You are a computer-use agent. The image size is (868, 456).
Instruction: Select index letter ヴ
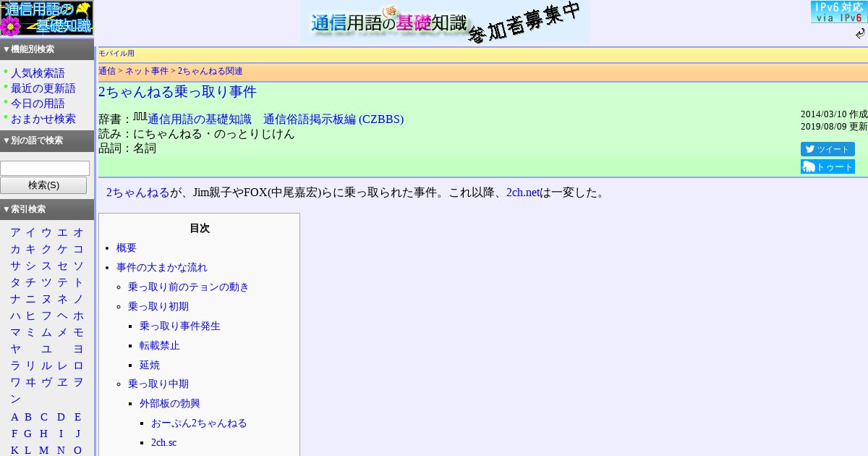pyautogui.click(x=46, y=382)
